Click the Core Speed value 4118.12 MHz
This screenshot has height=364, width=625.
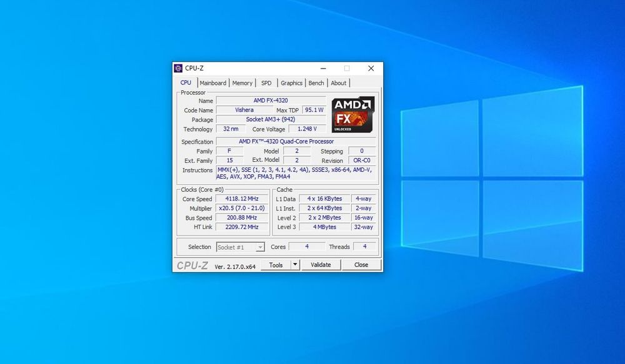click(x=242, y=199)
